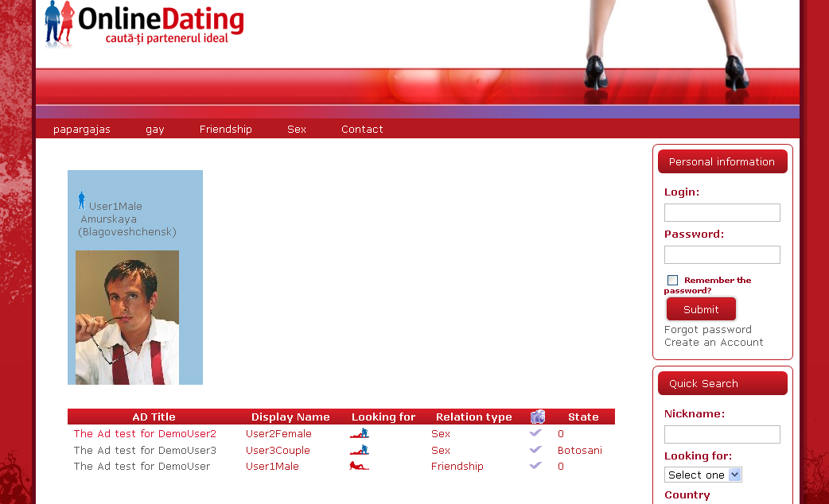
Task: Focus the Nickname search field
Action: pos(722,434)
